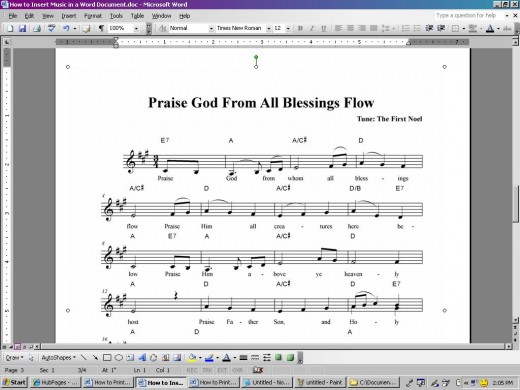Toggle Bold formatting
Image resolution: width=520 pixels, height=390 pixels.
click(x=300, y=28)
